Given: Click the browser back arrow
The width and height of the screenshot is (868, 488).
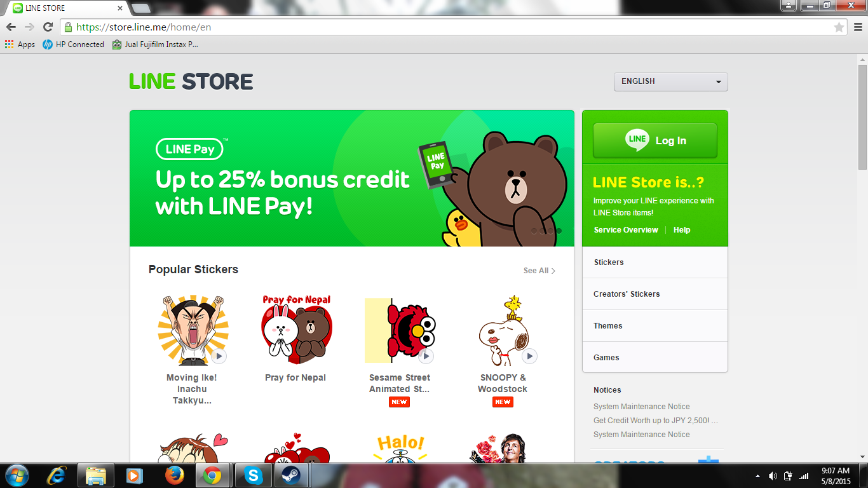Looking at the screenshot, I should [11, 27].
